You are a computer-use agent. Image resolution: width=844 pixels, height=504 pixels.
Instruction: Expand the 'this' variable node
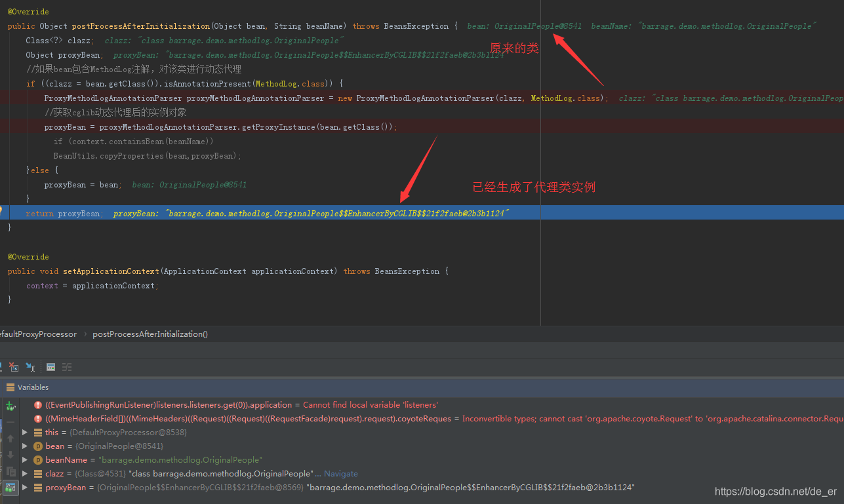coord(25,432)
